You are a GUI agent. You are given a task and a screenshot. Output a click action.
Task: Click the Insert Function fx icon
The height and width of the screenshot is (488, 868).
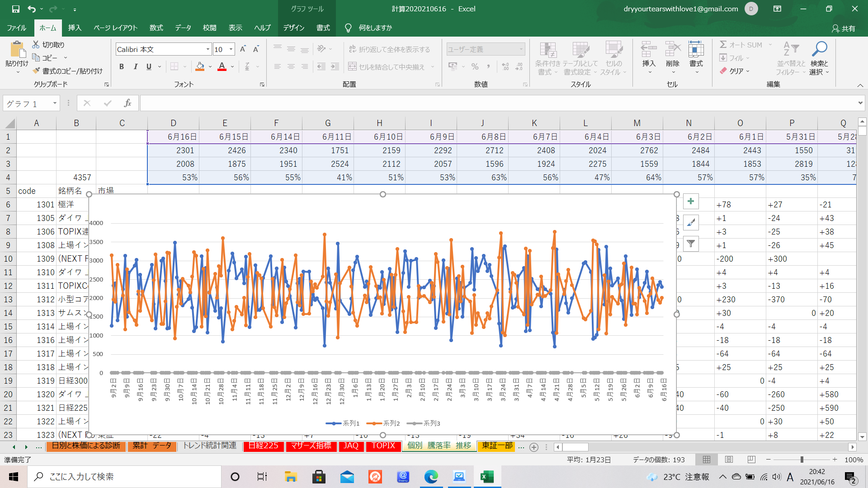click(127, 103)
